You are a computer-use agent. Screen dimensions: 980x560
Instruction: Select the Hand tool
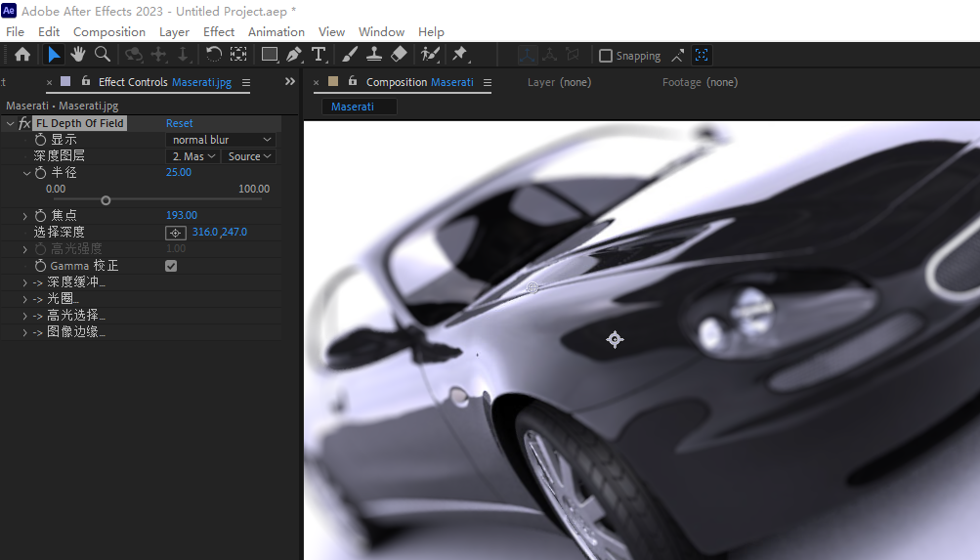coord(78,55)
